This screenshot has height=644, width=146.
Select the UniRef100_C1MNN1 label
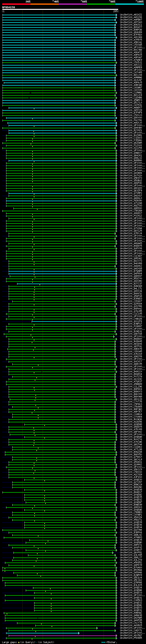coord(131,93)
